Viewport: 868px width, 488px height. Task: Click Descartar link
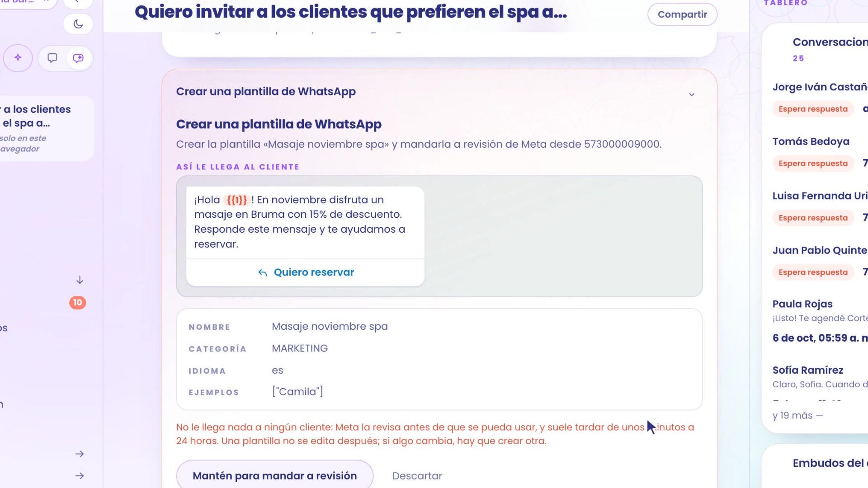[417, 476]
